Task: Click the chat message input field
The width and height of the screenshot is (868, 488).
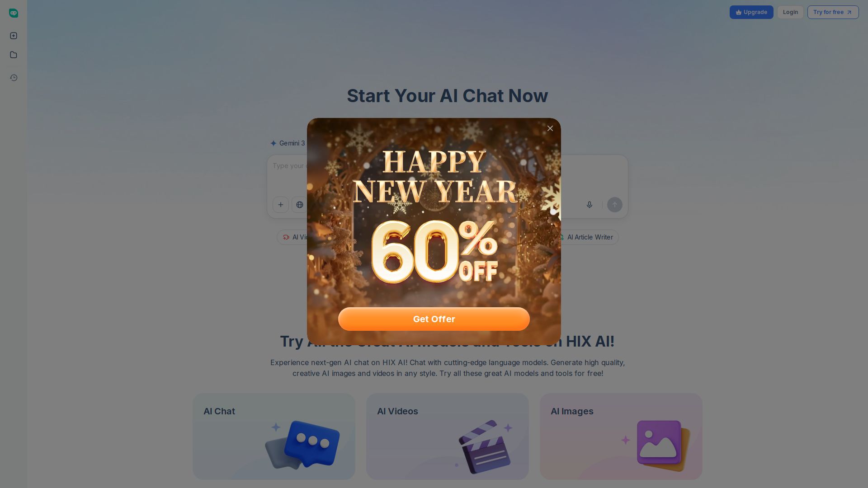Action: [288, 174]
